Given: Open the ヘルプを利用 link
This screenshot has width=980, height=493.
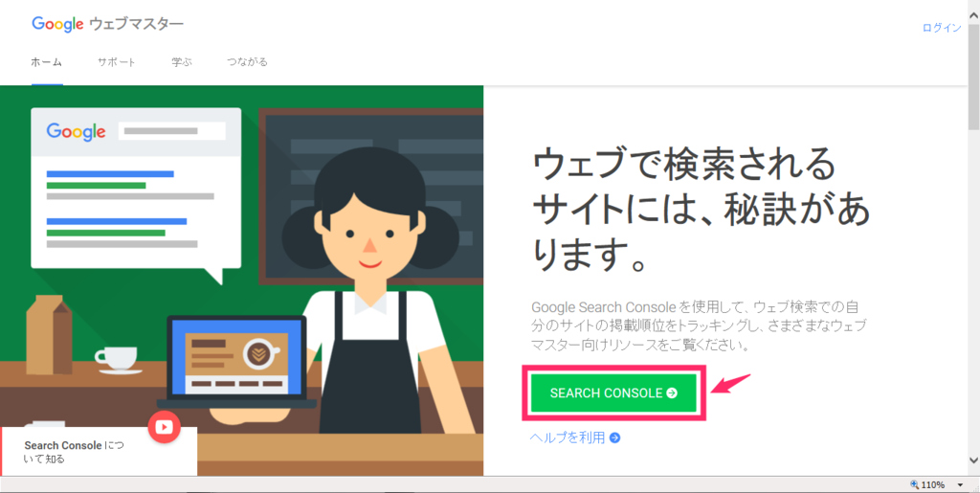Looking at the screenshot, I should pos(568,438).
